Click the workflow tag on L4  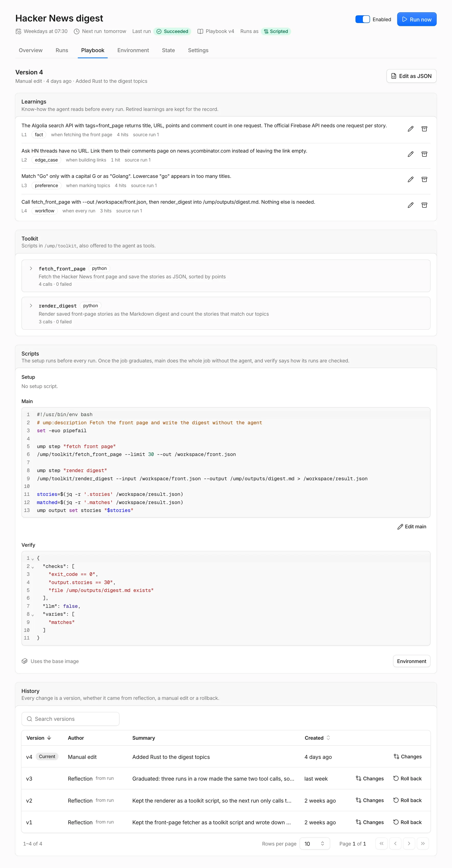44,211
